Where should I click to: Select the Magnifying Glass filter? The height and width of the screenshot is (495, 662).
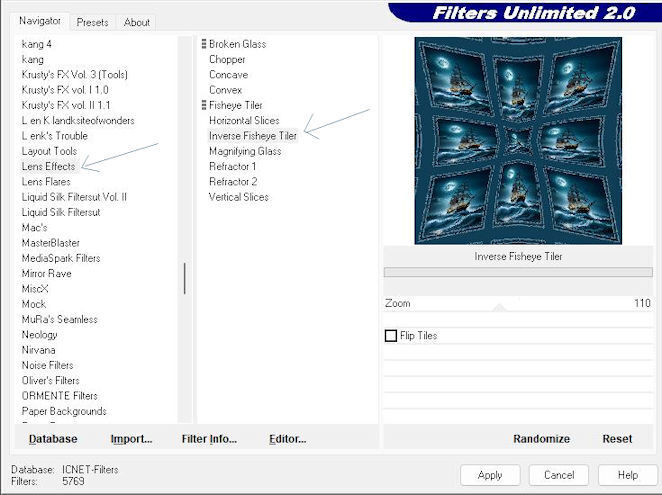(245, 151)
